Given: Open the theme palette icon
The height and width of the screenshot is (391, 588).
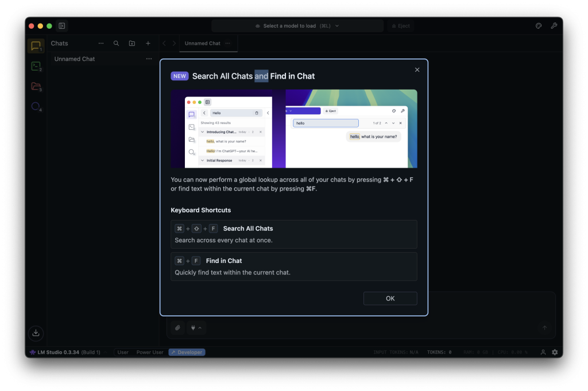Looking at the screenshot, I should click(539, 26).
